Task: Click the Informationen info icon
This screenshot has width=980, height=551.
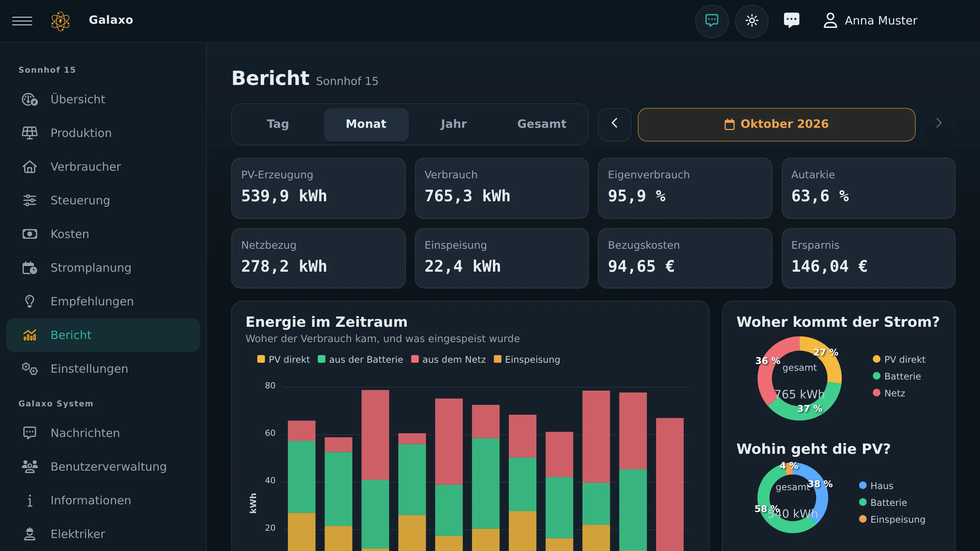Action: 30,500
